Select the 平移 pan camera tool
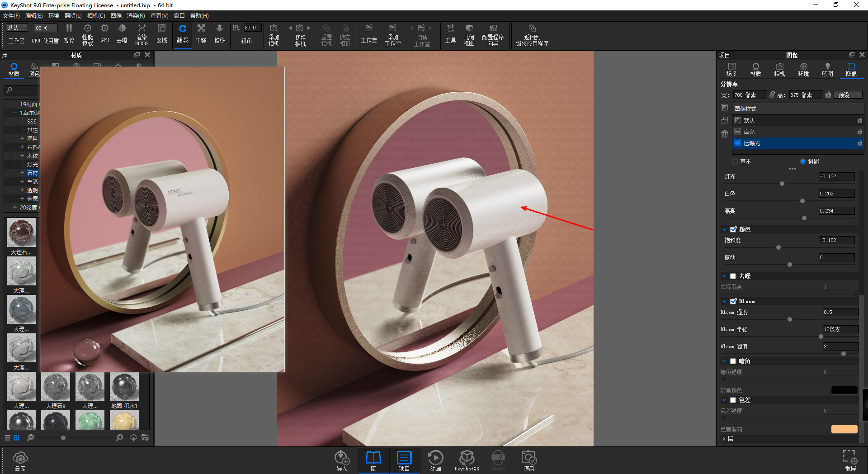Screen dimensions: 868x474 (201, 34)
